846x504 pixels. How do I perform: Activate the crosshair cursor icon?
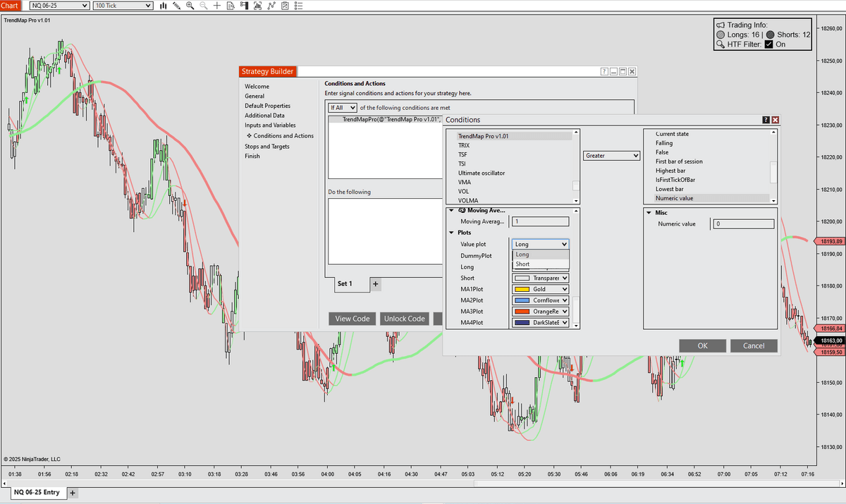[x=217, y=6]
